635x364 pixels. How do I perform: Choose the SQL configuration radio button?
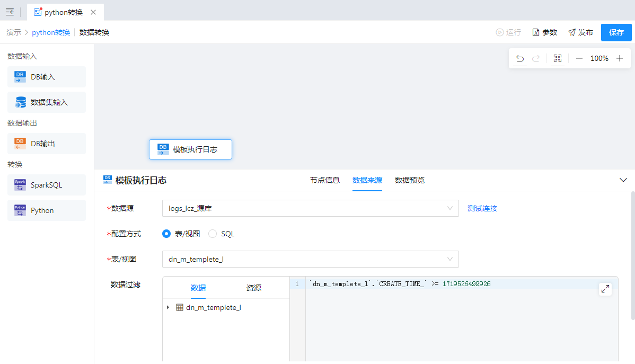[213, 234]
